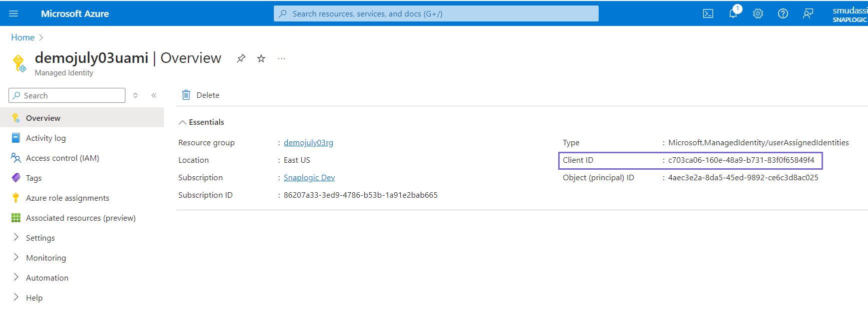Screen dimensions: 868x333
Task: Go to Azure role assignments
Action: (x=67, y=198)
